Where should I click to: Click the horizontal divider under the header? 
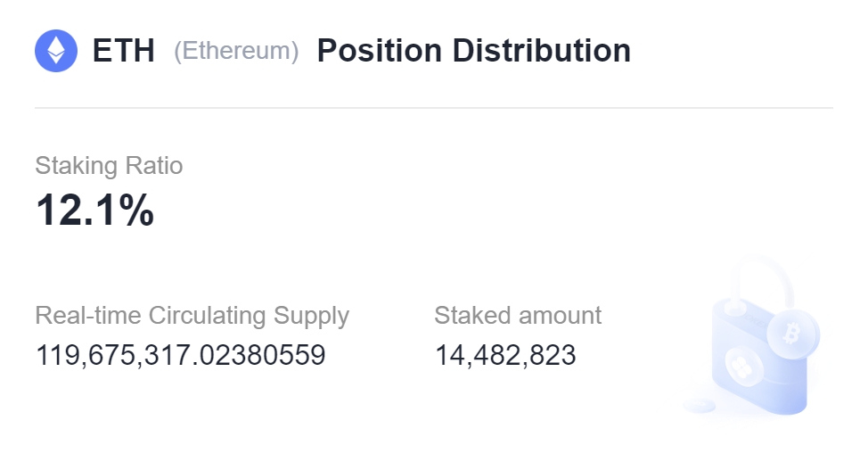pyautogui.click(x=433, y=108)
